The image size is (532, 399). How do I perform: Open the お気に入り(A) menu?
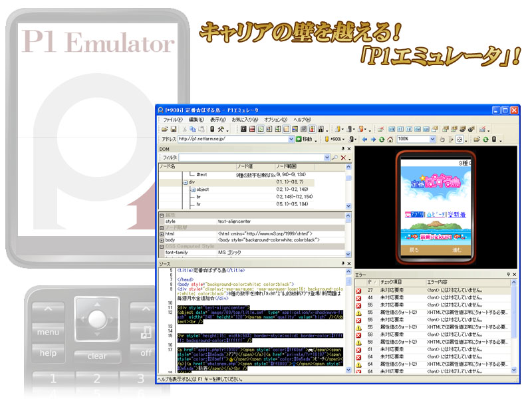pos(245,120)
